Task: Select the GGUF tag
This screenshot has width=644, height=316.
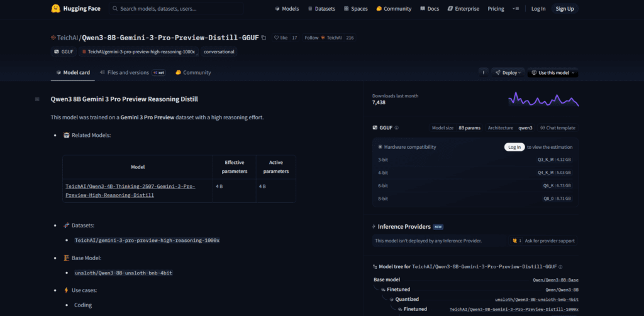Action: click(64, 52)
